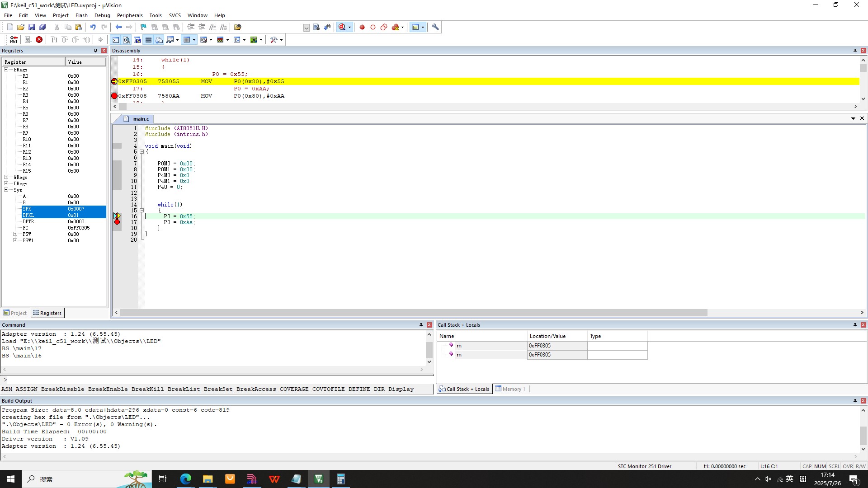Open the Debug menu
Screen dimensions: 868x488
(102, 15)
